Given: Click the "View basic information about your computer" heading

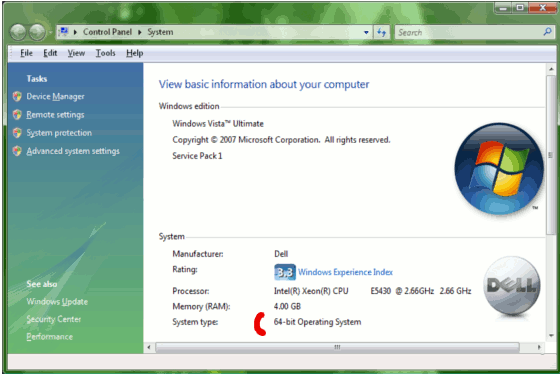Looking at the screenshot, I should (264, 84).
